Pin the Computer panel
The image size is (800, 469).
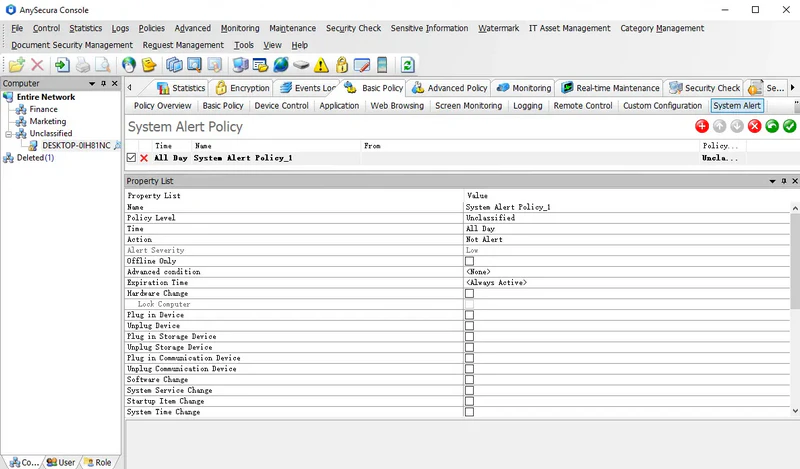point(104,83)
